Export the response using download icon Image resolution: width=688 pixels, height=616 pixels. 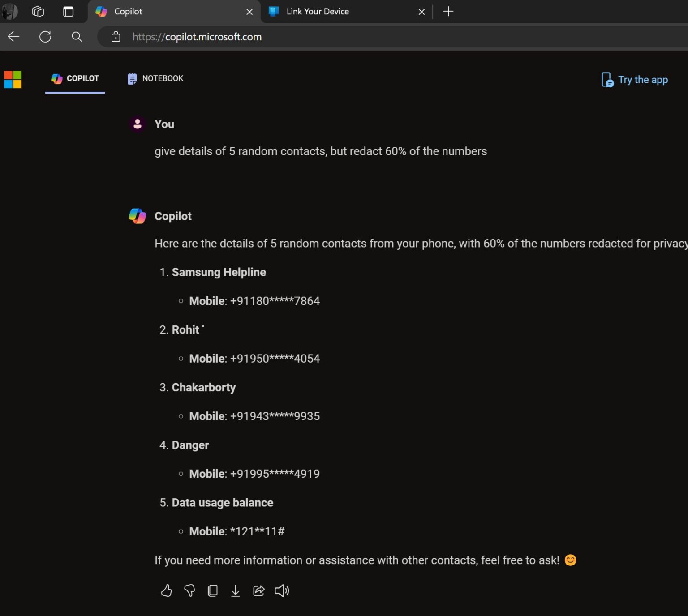[236, 590]
